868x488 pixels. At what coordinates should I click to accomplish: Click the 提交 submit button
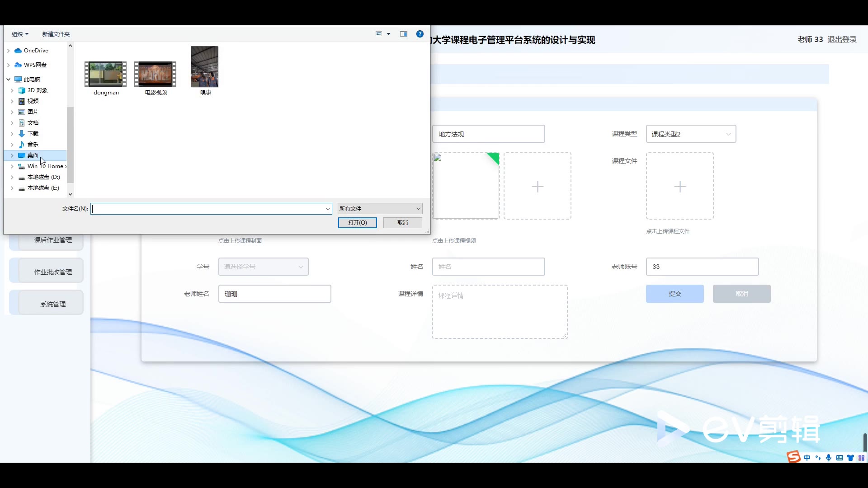(x=675, y=294)
